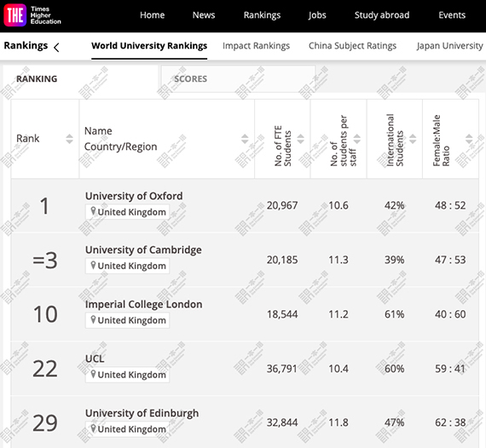486x448 pixels.
Task: Click the 42% international students value
Action: 394,205
